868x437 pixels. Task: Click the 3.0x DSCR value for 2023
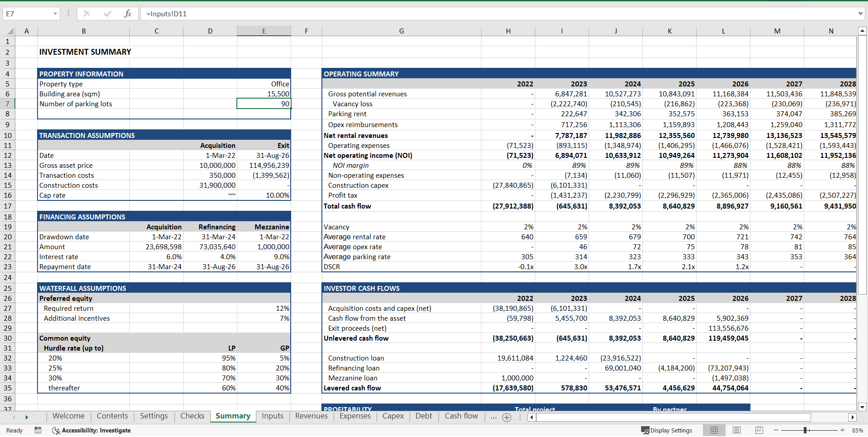(x=562, y=267)
